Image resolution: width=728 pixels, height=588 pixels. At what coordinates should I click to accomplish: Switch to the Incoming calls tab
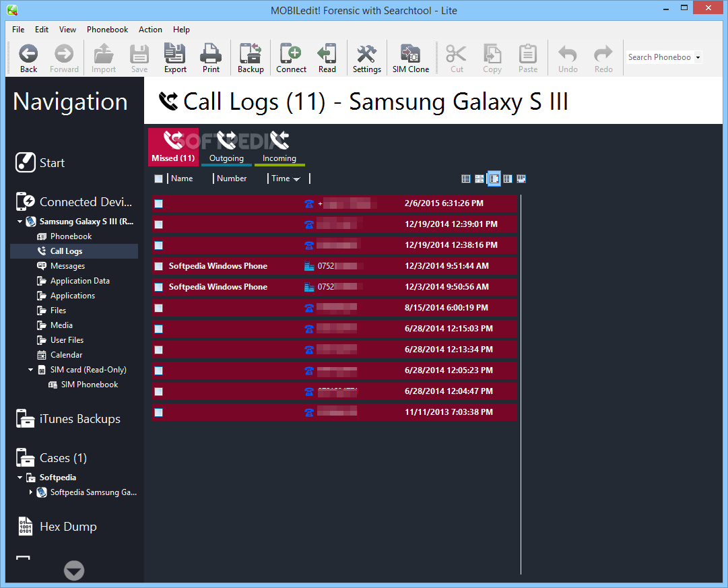(279, 147)
